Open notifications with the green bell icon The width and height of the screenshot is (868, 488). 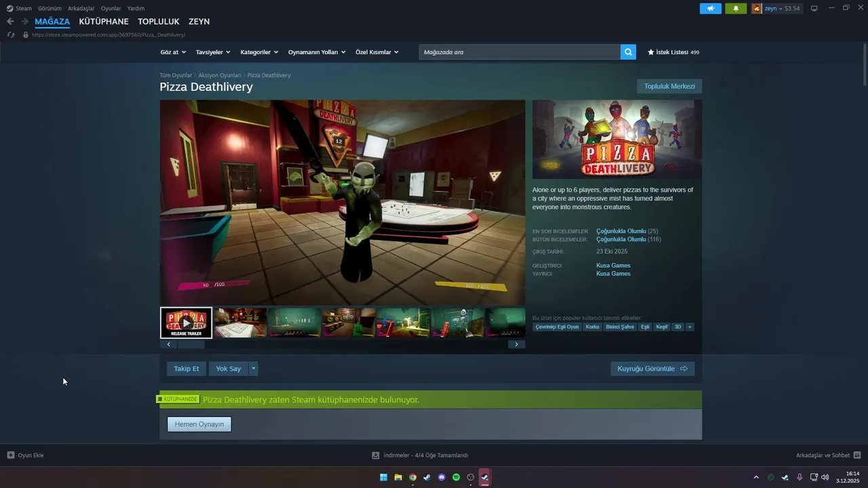click(x=736, y=8)
